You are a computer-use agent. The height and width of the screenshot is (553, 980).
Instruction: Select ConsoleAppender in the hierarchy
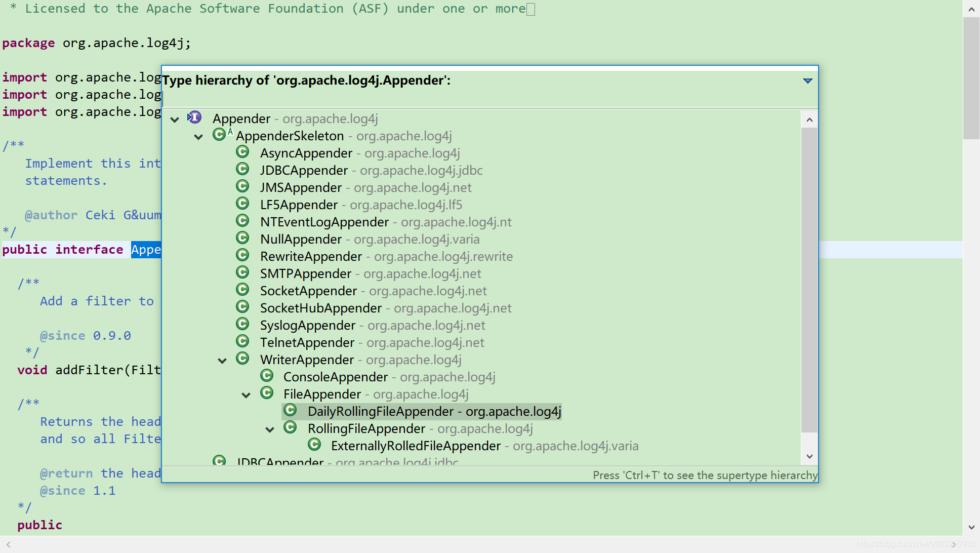389,377
